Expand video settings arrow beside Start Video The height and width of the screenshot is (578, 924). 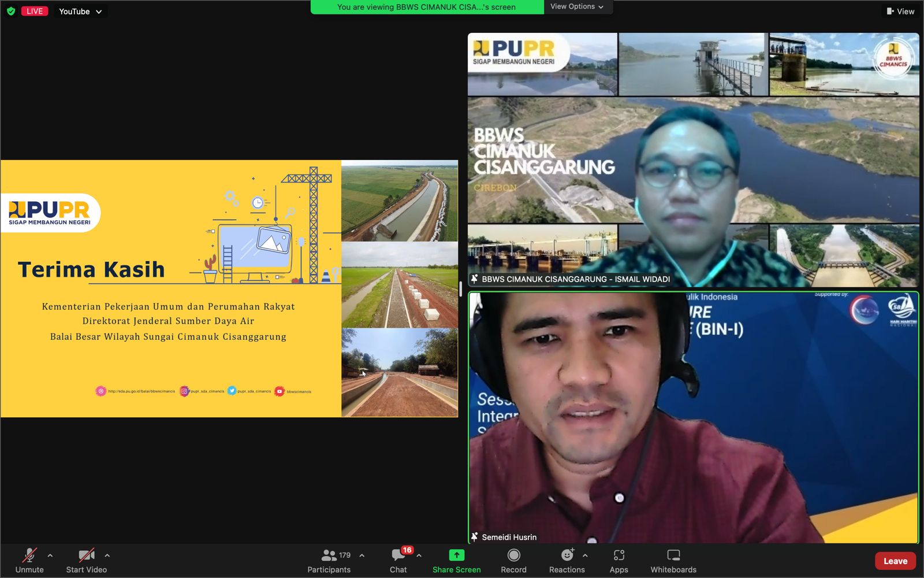coord(107,555)
